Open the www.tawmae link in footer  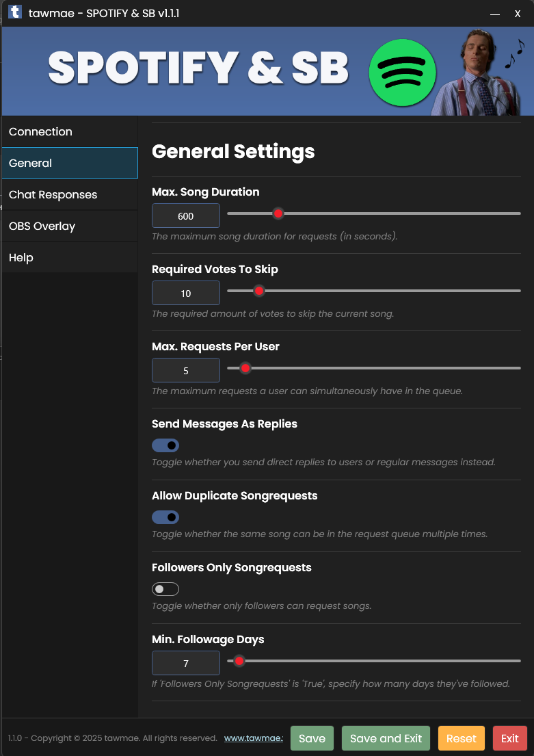tap(254, 738)
